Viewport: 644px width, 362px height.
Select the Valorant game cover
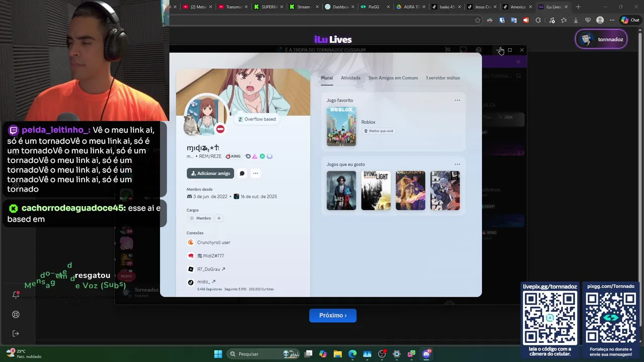pos(411,191)
